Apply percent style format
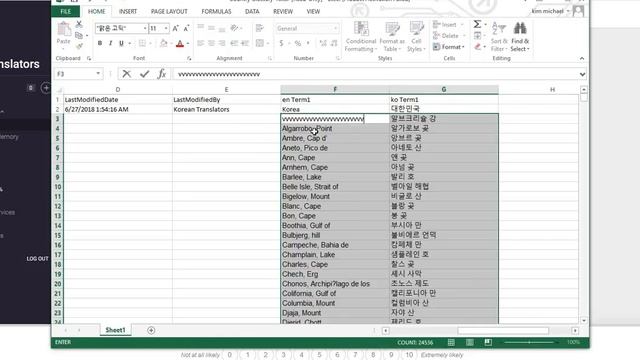Screen dimensions: 640x360 click(x=298, y=43)
